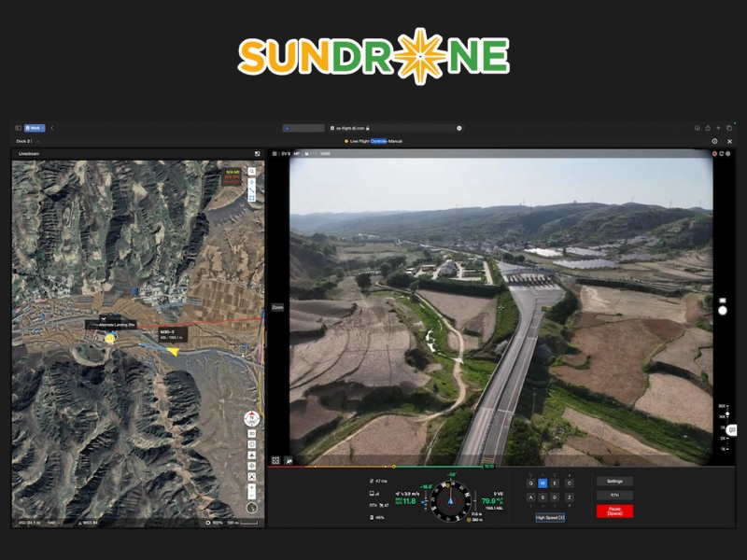Click the Z descend key
This screenshot has height=560, width=747.
pos(570,497)
